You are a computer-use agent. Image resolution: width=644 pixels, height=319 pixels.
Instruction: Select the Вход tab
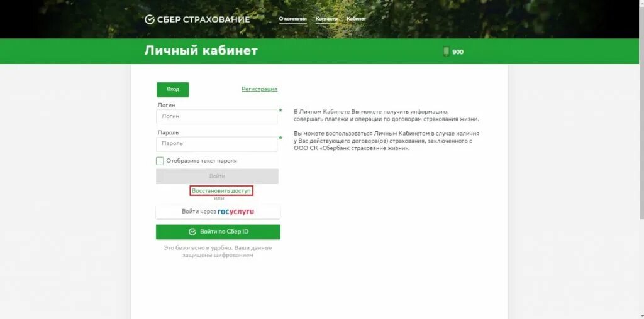(172, 89)
